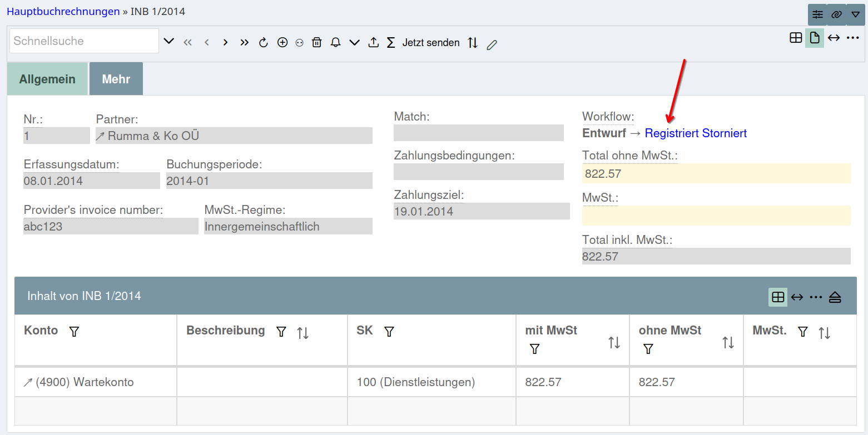This screenshot has height=435, width=868.
Task: Click the empty Match field
Action: click(479, 133)
